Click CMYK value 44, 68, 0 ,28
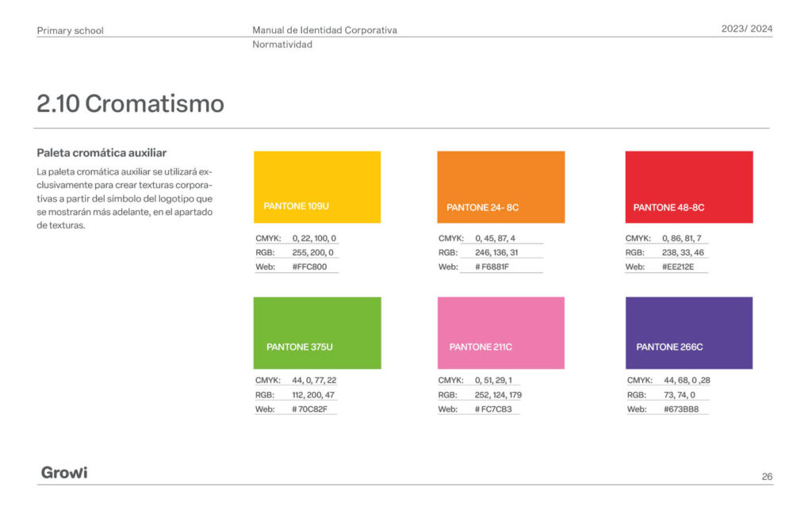This screenshot has width=812, height=522. (687, 380)
